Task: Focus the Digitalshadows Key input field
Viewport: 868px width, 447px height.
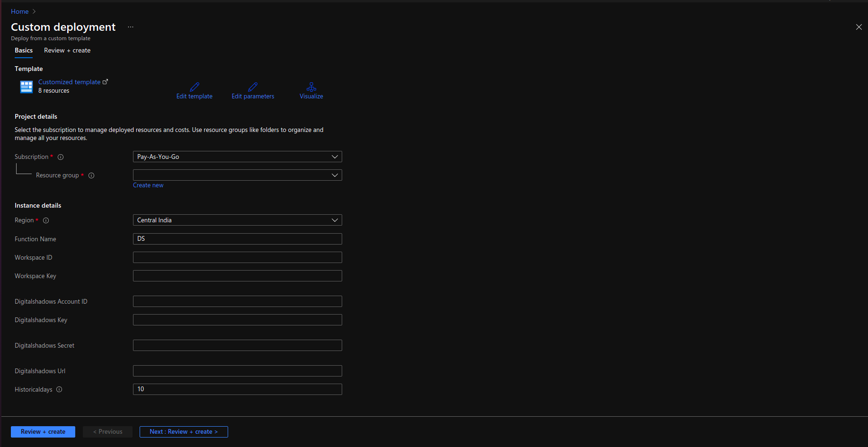Action: click(x=238, y=320)
